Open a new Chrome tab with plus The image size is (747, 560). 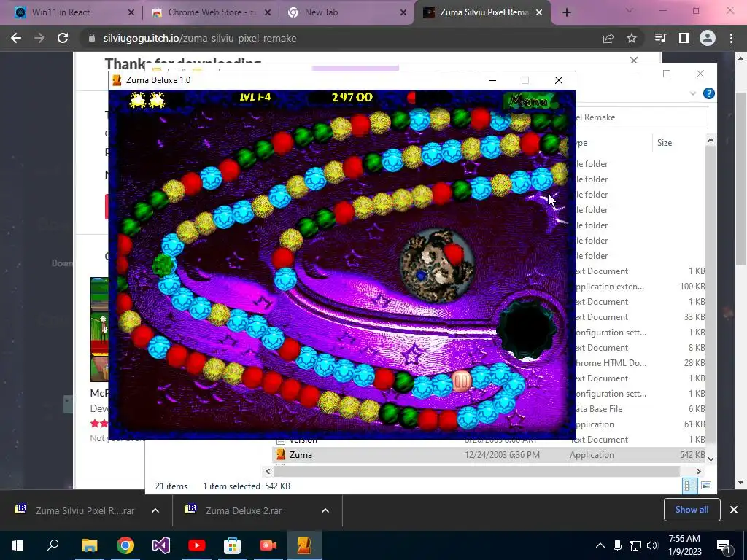566,12
